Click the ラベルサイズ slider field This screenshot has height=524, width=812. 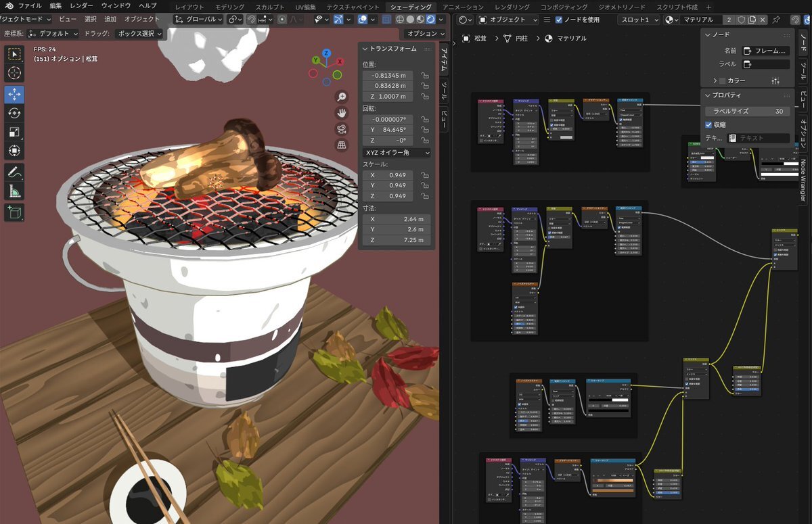click(747, 111)
